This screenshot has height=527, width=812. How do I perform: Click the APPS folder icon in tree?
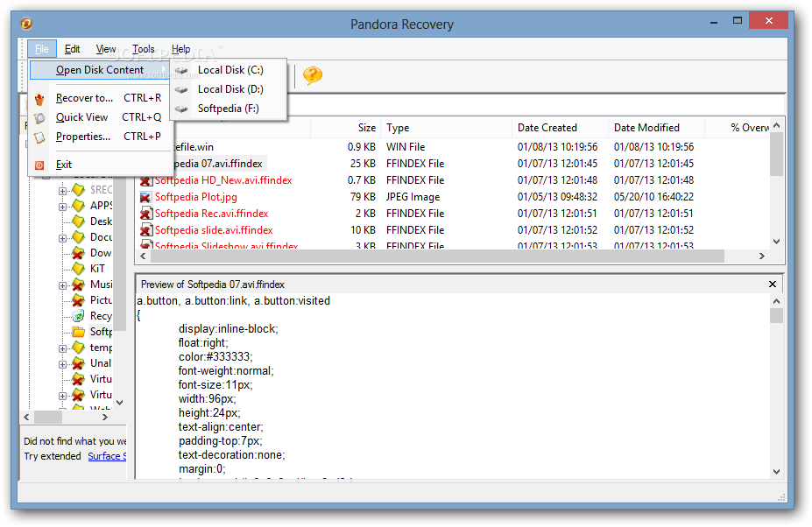(x=79, y=206)
